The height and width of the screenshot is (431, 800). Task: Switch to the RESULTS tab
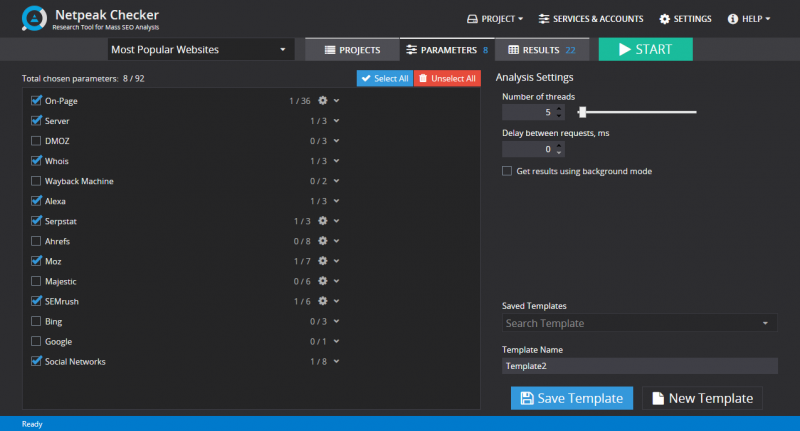coord(542,50)
